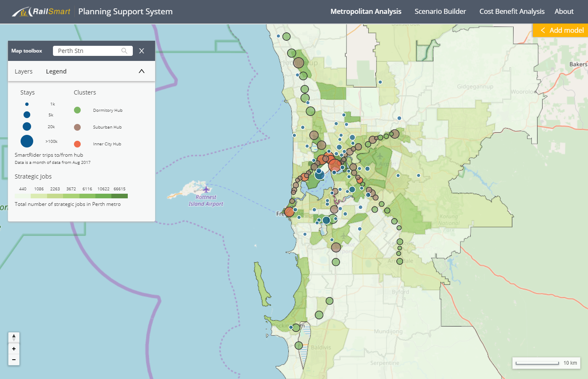The image size is (588, 379).
Task: Zoom in with the plus button
Action: point(14,349)
